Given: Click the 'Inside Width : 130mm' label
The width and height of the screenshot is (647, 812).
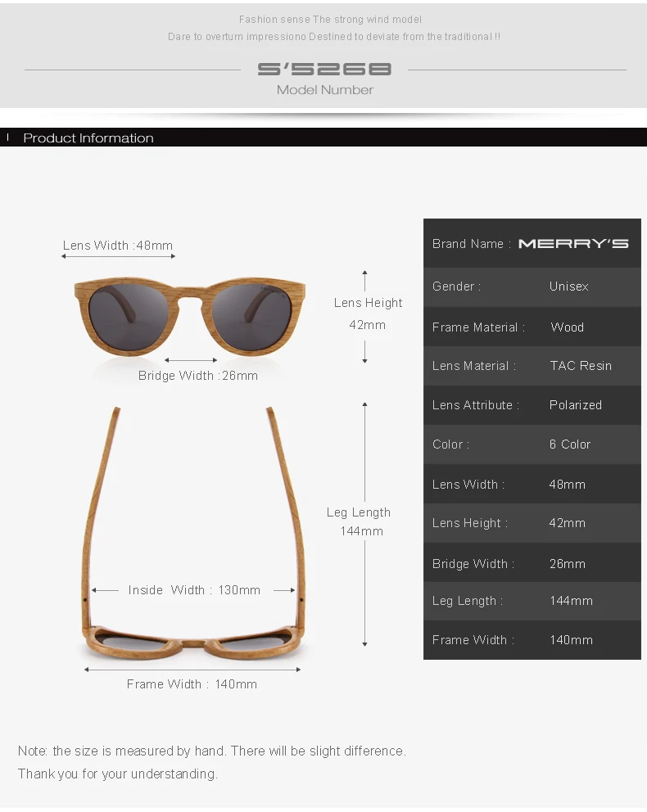Looking at the screenshot, I should coord(194,590).
